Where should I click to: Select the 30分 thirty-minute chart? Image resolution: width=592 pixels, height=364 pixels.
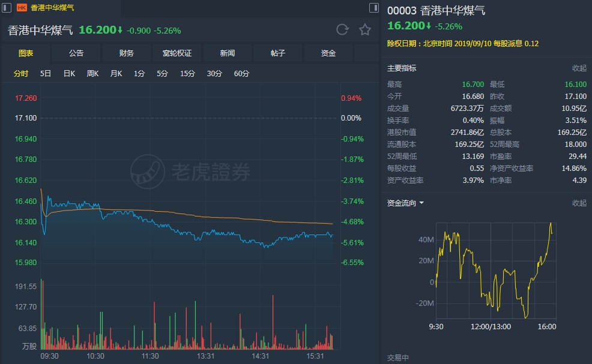coord(214,74)
